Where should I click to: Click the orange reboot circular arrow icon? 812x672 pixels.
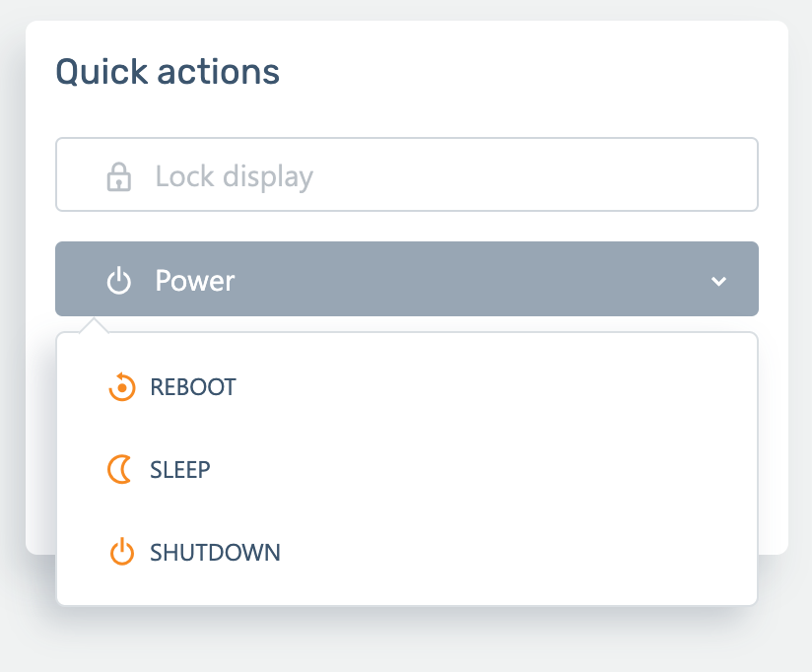[120, 387]
